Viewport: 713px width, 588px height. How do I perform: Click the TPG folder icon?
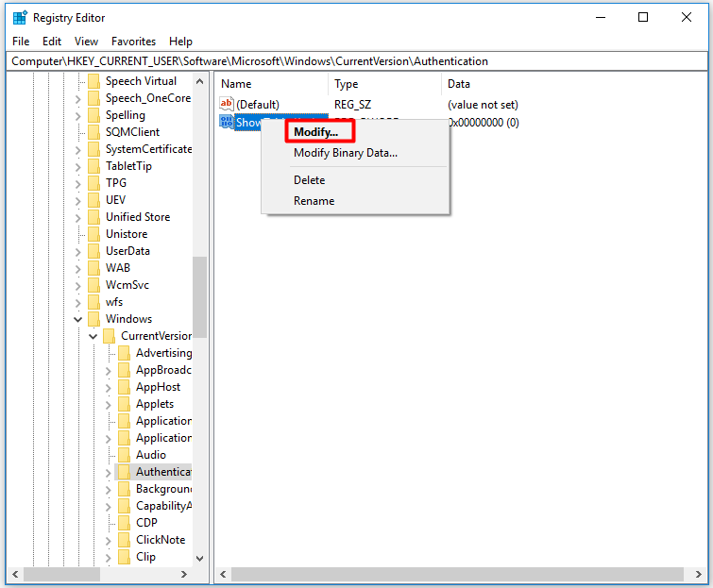[x=93, y=183]
